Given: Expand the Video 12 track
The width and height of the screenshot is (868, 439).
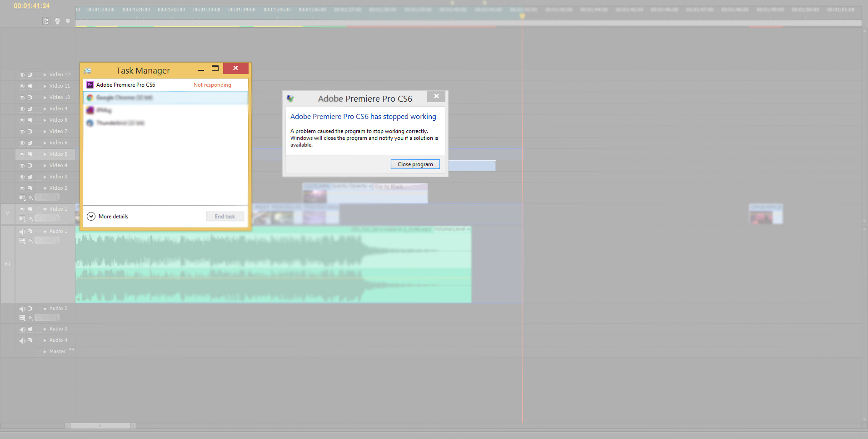Looking at the screenshot, I should click(x=45, y=74).
